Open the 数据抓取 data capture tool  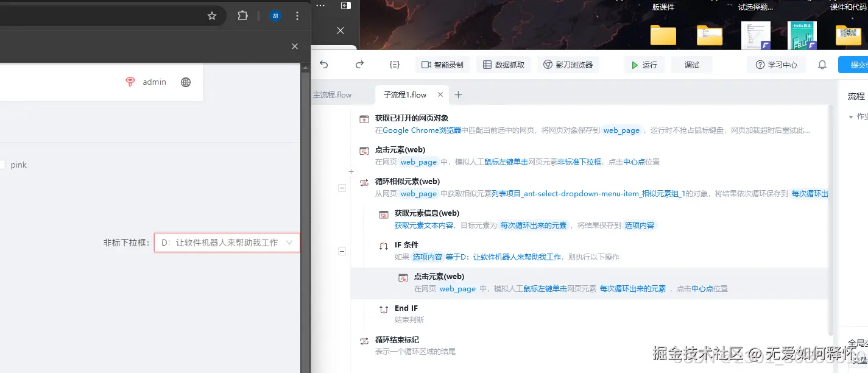coord(503,64)
